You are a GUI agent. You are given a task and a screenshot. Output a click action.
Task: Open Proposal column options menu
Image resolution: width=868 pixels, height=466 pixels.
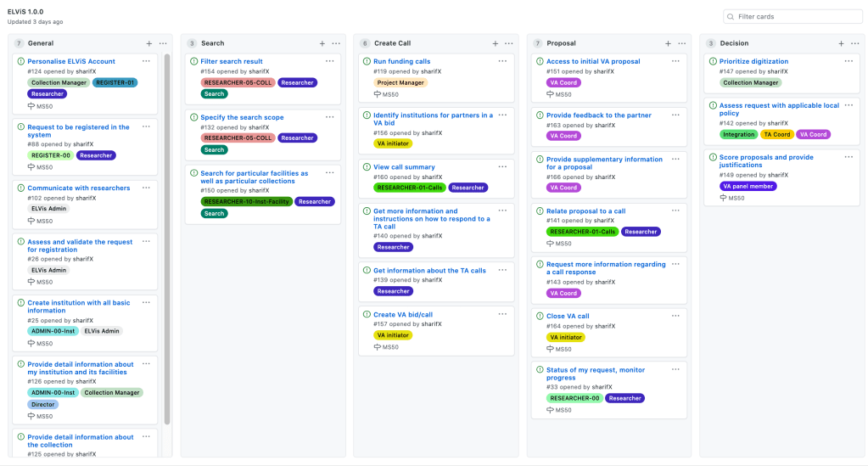[x=682, y=43]
